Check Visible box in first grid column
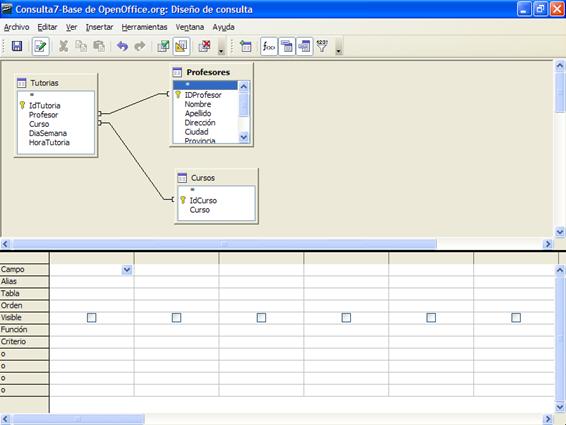The width and height of the screenshot is (566, 425). click(92, 317)
